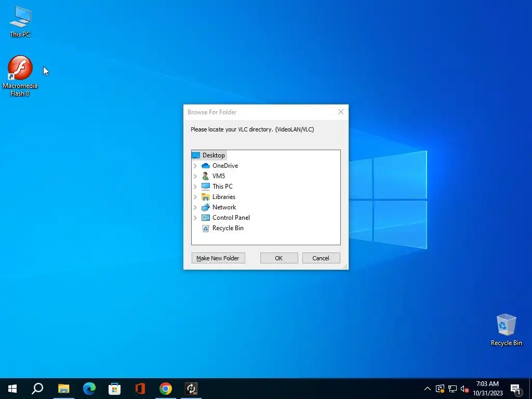Click the Recycle Bin icon in tree
The height and width of the screenshot is (399, 532).
(206, 229)
